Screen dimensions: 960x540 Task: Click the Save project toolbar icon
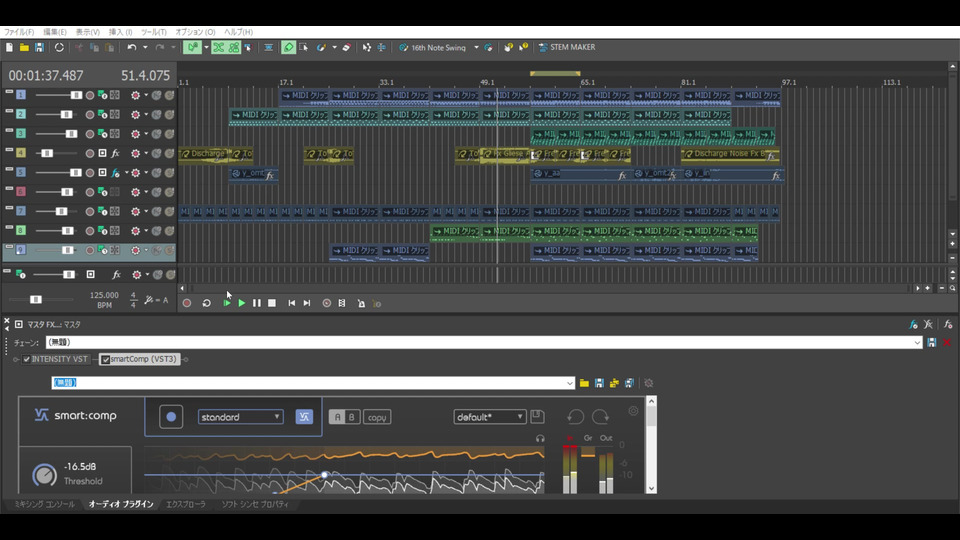pos(39,47)
